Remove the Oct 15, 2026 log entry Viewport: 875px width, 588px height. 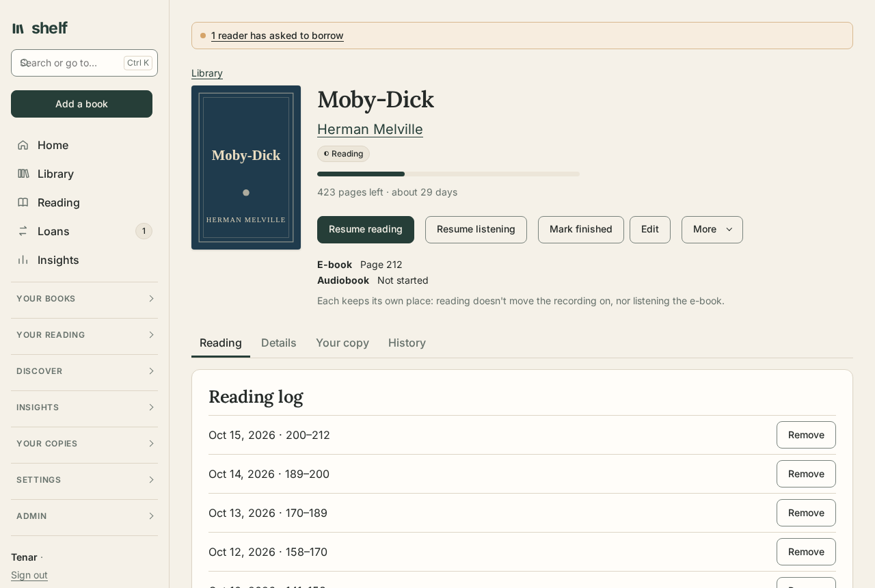[806, 435]
